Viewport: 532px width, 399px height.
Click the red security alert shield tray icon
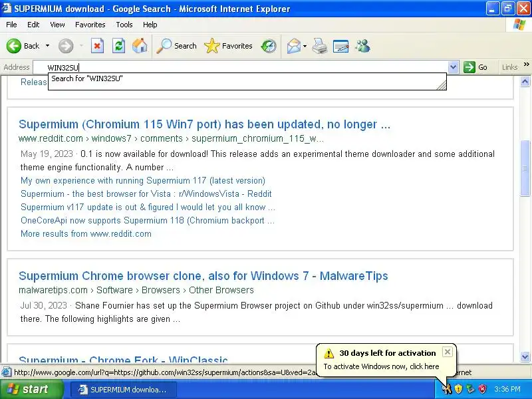(482, 389)
